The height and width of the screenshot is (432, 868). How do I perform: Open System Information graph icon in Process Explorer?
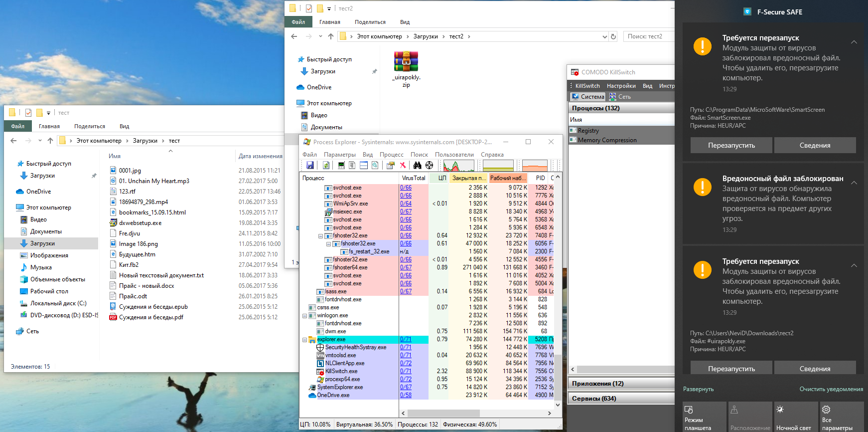(341, 165)
